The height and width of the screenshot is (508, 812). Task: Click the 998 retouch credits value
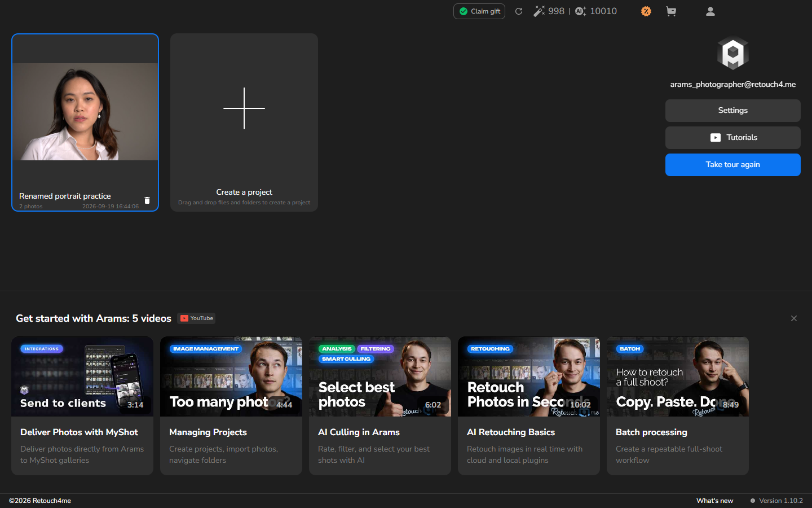(556, 11)
